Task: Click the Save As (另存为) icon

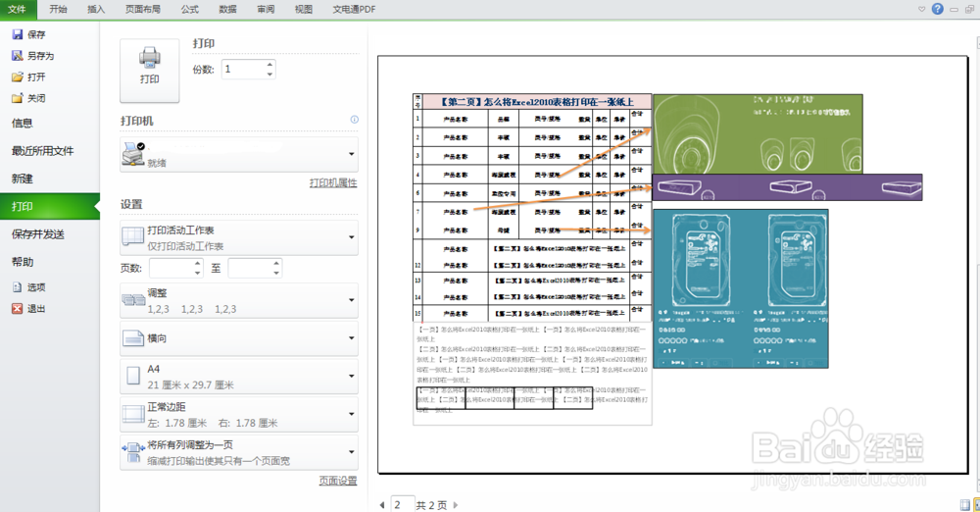Action: tap(18, 56)
